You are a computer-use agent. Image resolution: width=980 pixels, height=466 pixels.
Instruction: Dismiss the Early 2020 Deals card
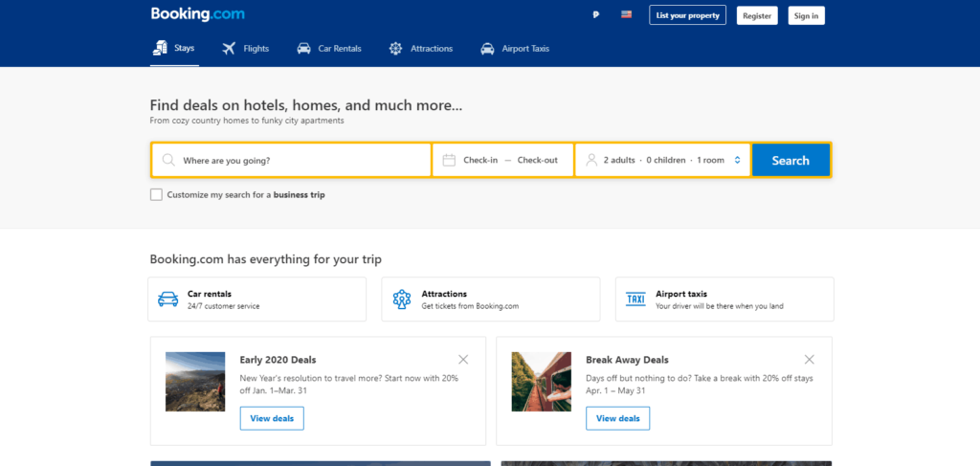click(x=463, y=359)
